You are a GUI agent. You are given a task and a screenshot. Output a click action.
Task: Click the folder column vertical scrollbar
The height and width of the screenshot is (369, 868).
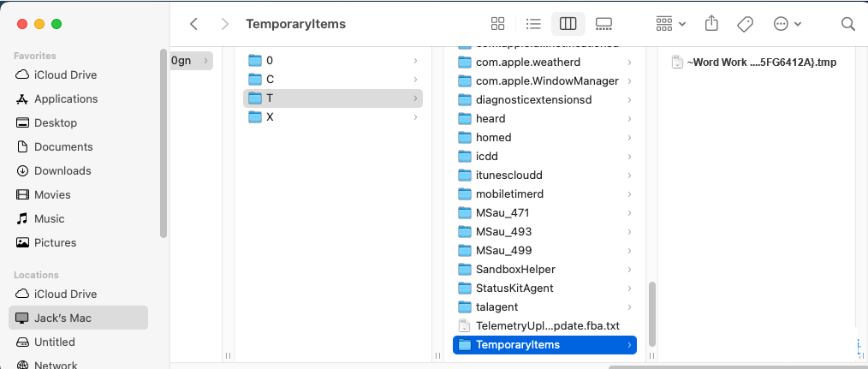[x=651, y=313]
